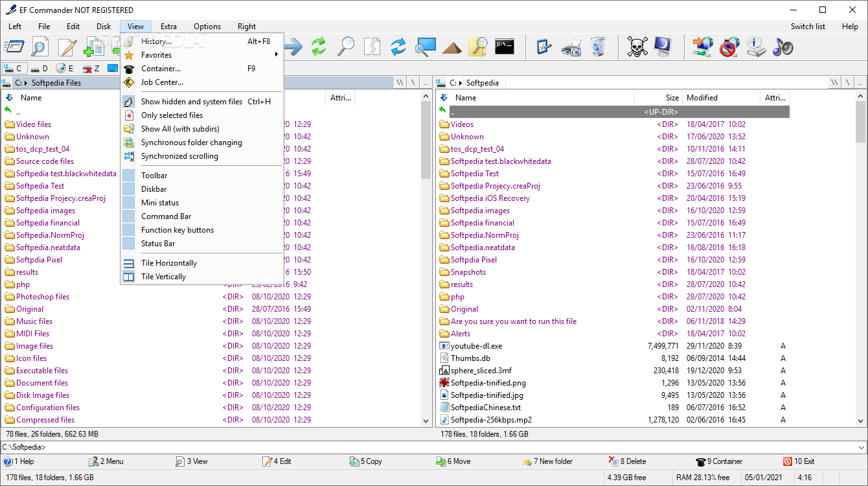
Task: Expand the Favorites submenu
Action: pyautogui.click(x=201, y=55)
